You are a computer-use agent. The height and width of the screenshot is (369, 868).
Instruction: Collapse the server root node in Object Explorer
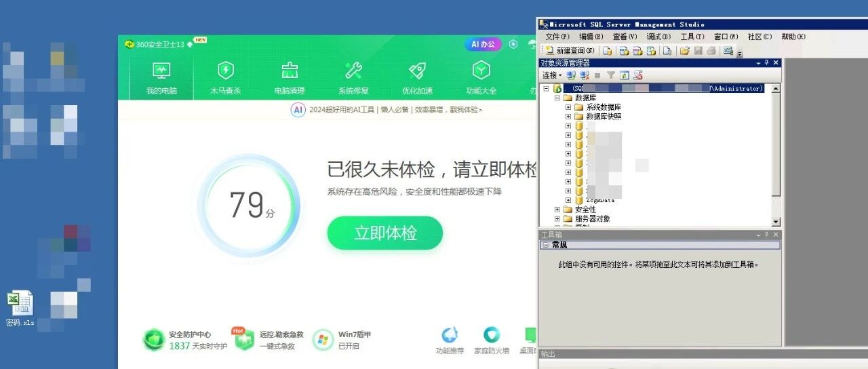tap(547, 89)
